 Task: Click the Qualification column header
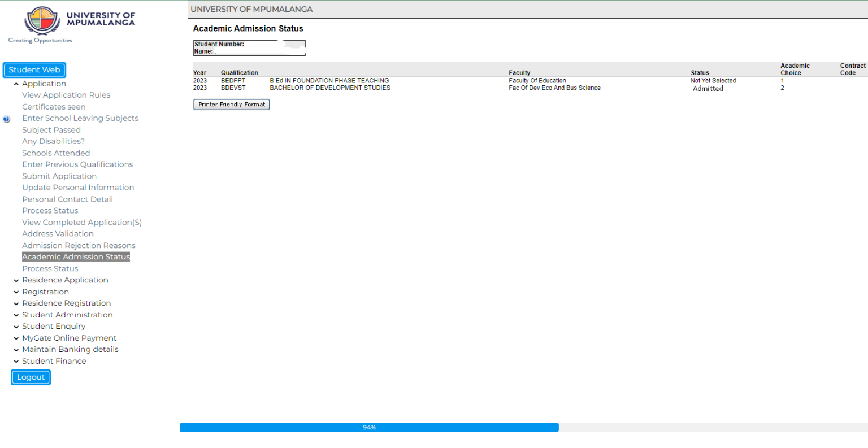(240, 73)
